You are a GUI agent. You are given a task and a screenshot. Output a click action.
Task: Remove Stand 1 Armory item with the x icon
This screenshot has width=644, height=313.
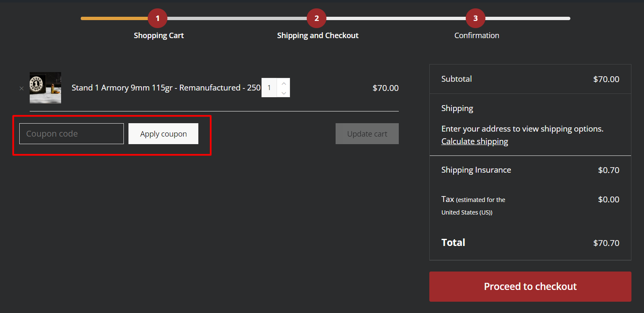click(x=21, y=88)
